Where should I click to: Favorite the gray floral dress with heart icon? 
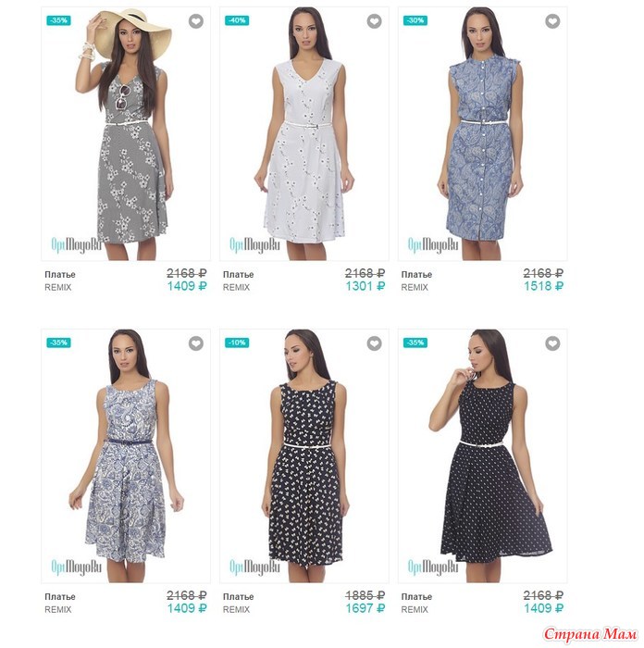[x=196, y=21]
